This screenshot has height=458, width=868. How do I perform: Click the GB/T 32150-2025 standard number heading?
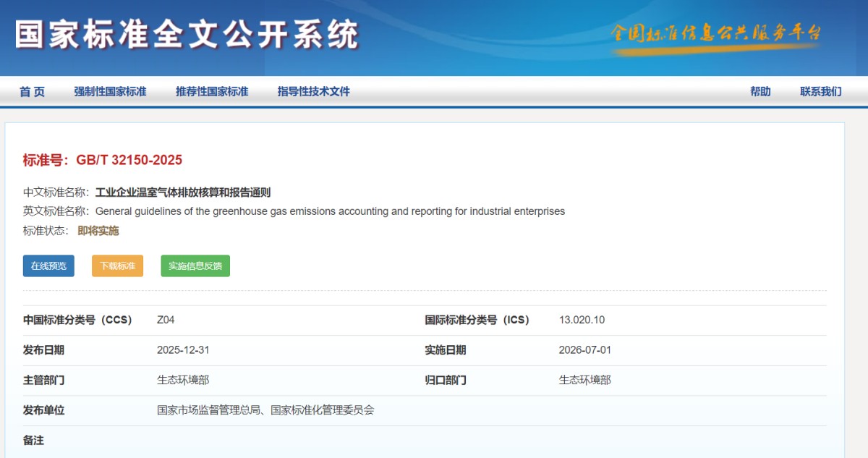click(103, 160)
